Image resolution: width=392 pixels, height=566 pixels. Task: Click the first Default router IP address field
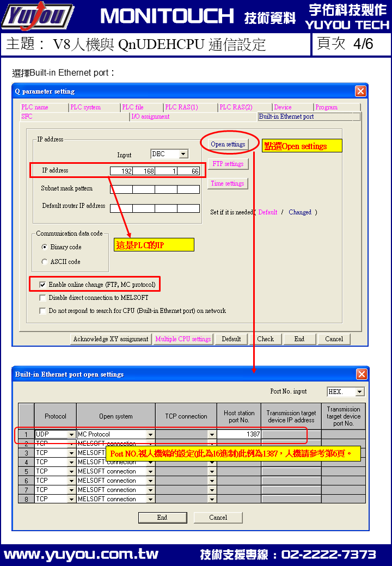pyautogui.click(x=121, y=208)
